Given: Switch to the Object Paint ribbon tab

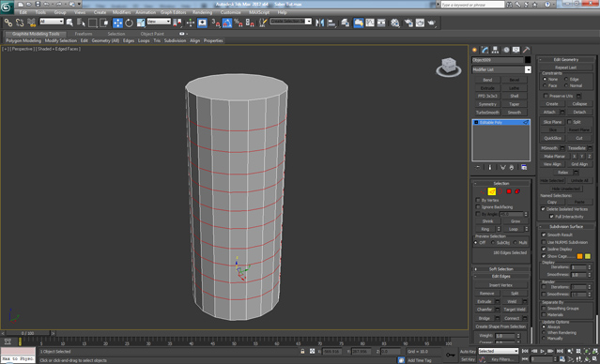Looking at the screenshot, I should point(152,34).
